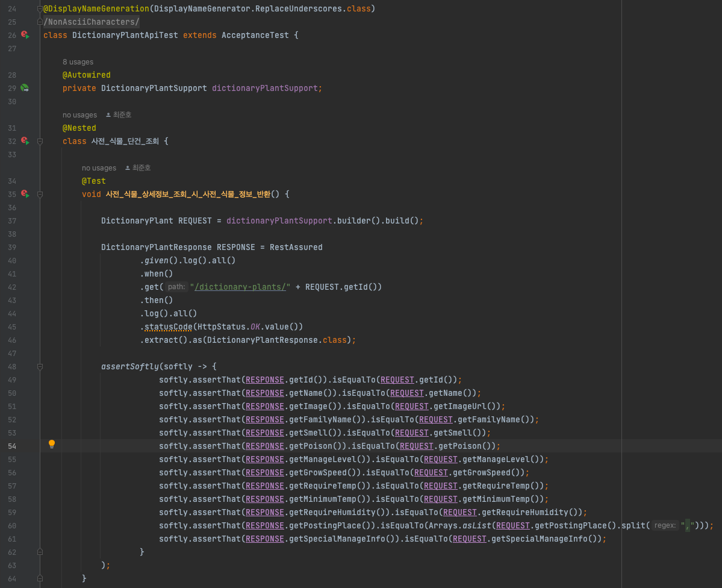Run DictionaryPlantApiTest from line 26 gutter icon

pos(25,35)
